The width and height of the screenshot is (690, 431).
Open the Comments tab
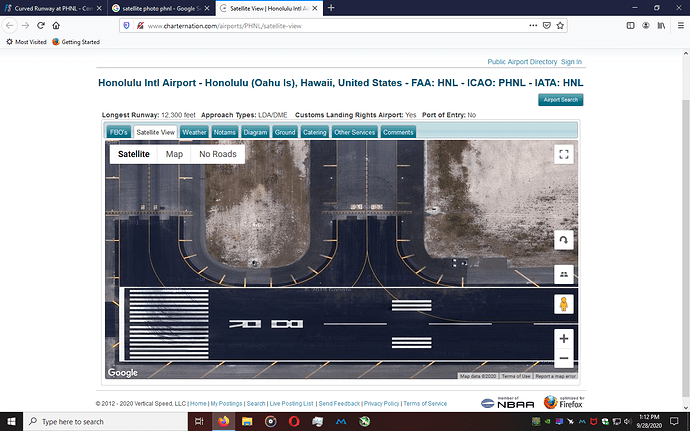pyautogui.click(x=398, y=132)
